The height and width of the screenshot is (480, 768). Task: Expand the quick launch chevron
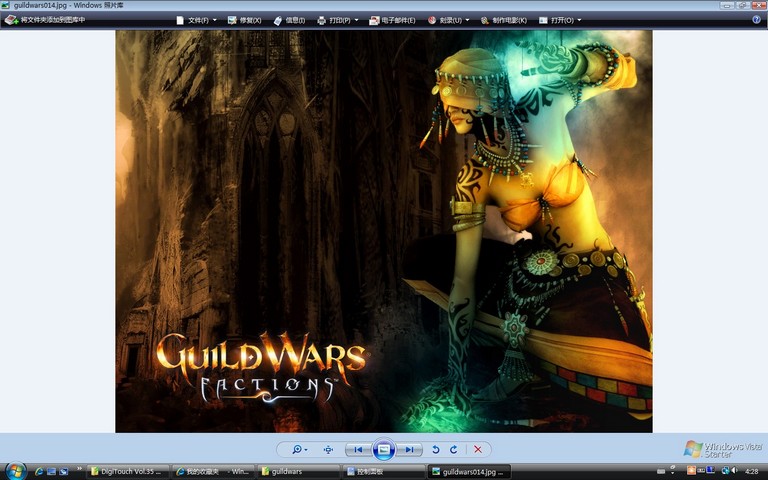click(79, 469)
